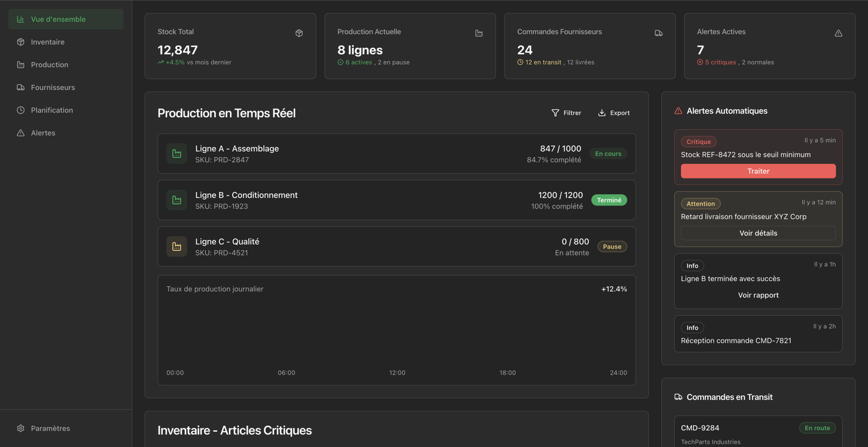Click the red Traiter button
Viewport: 868px width, 447px height.
[758, 171]
